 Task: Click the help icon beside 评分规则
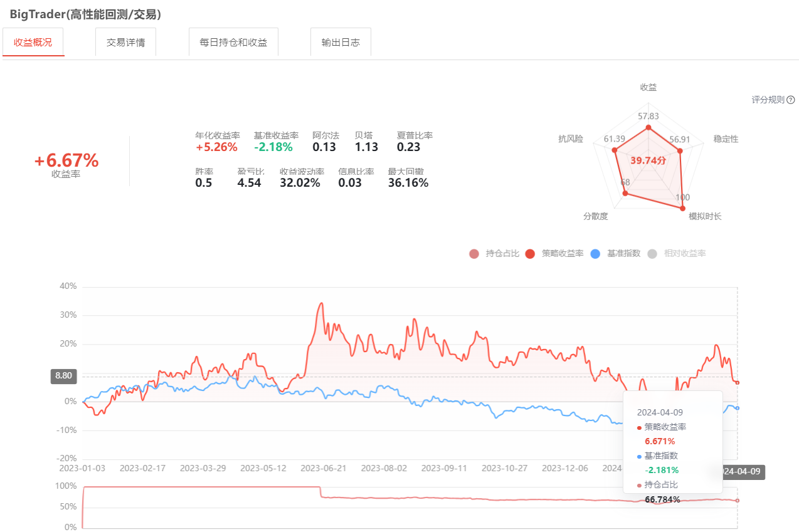pyautogui.click(x=791, y=100)
